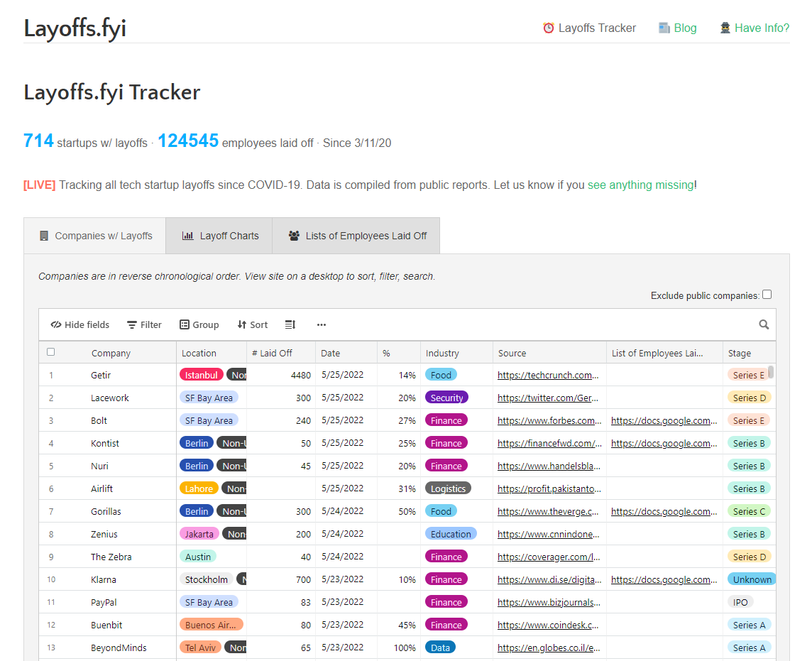This screenshot has width=812, height=661.
Task: Follow the see anything missing link
Action: pyautogui.click(x=641, y=185)
